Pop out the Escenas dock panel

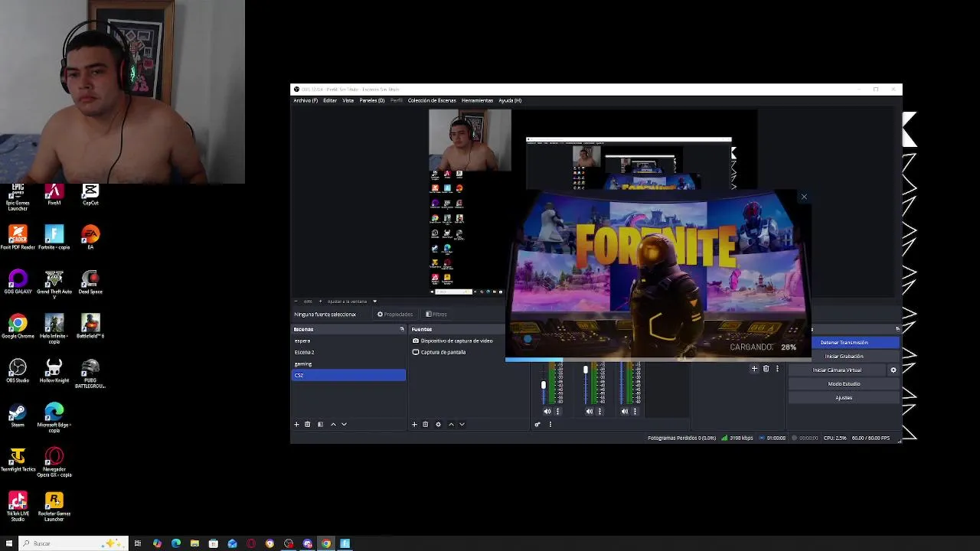[402, 329]
